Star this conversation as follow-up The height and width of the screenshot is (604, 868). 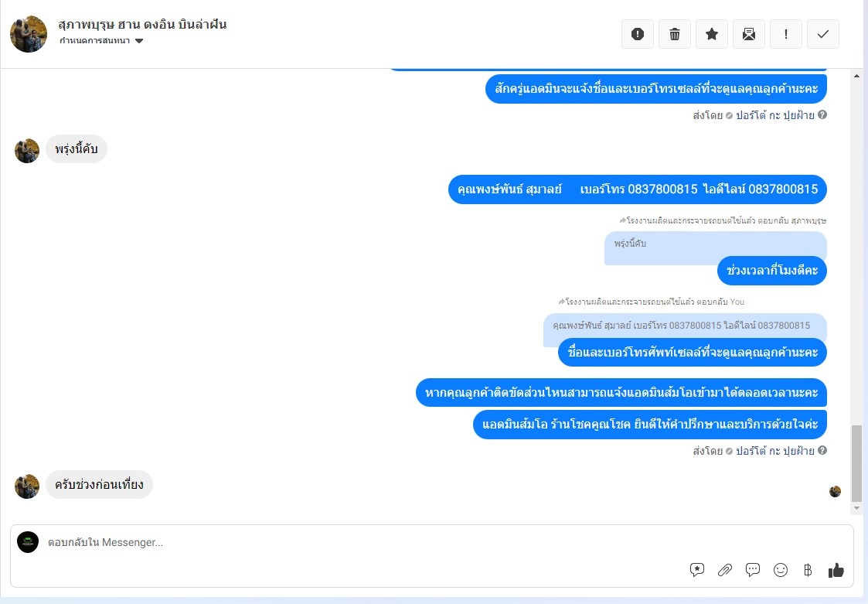pos(711,34)
